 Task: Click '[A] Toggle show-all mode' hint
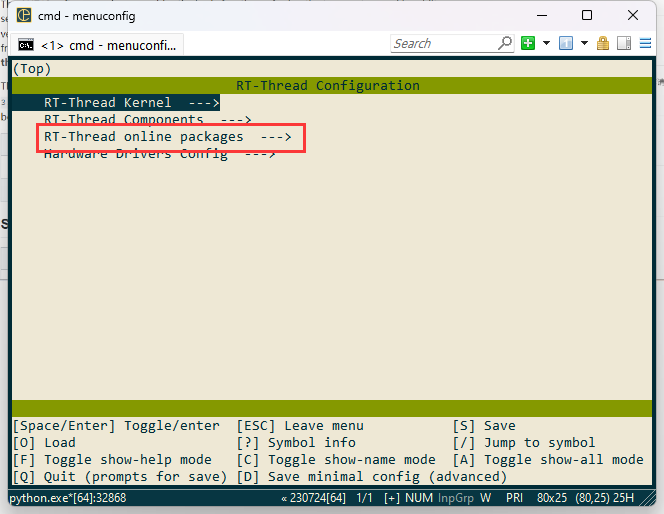point(548,460)
